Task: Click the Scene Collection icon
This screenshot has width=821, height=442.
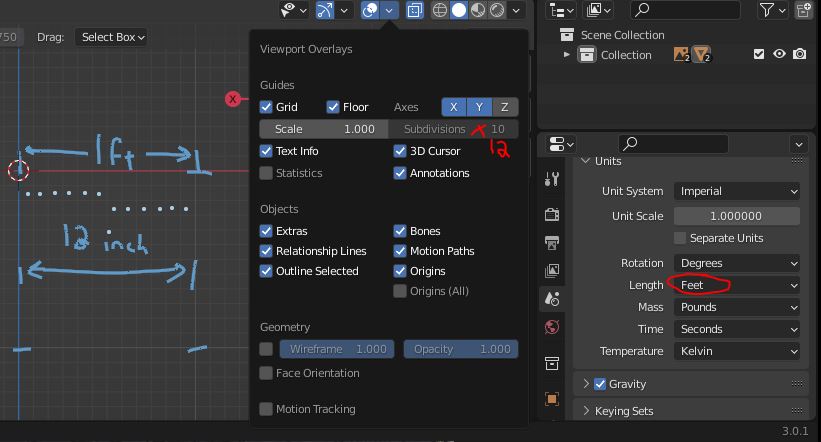Action: [567, 35]
